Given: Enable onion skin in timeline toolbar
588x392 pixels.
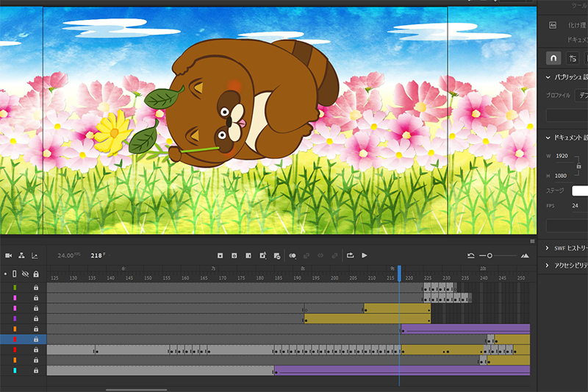Looking at the screenshot, I should click(293, 255).
